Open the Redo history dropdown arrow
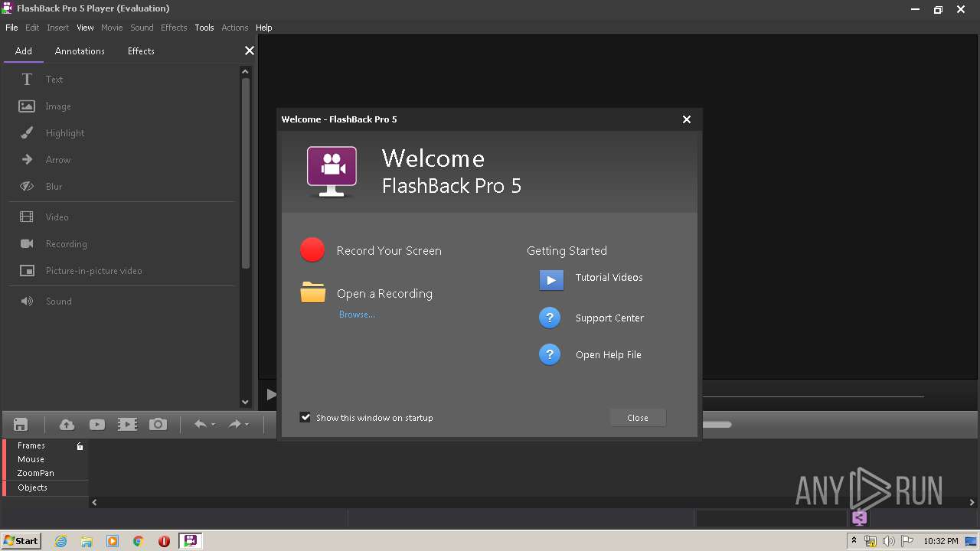 247,425
